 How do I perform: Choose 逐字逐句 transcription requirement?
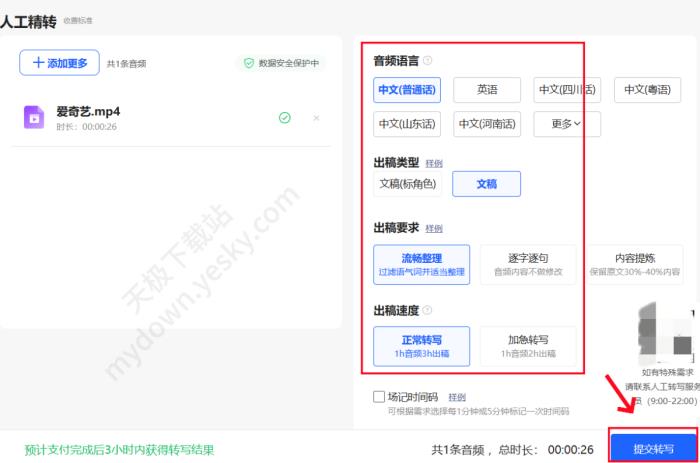pyautogui.click(x=528, y=264)
